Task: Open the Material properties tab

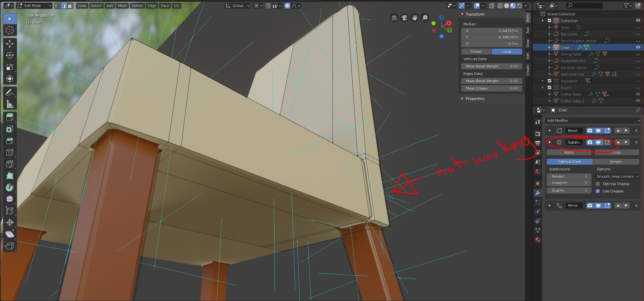Action: pos(538,240)
